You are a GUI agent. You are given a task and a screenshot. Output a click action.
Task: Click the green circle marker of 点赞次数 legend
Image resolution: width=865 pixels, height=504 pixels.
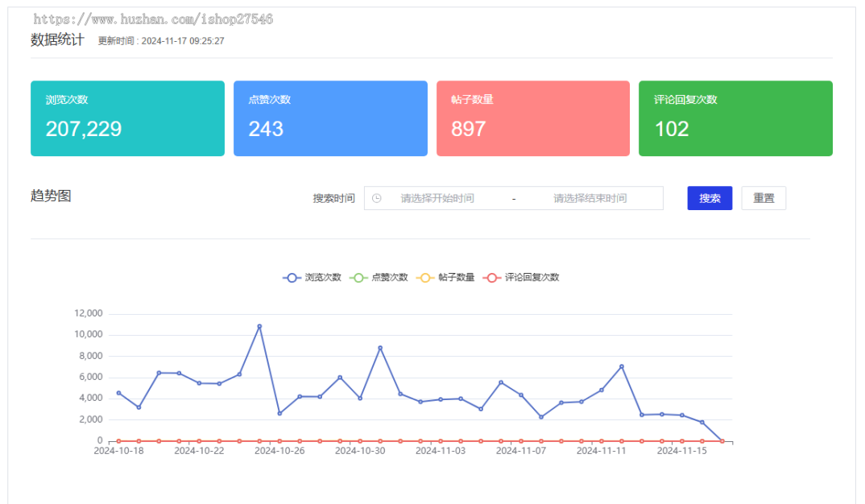point(359,277)
